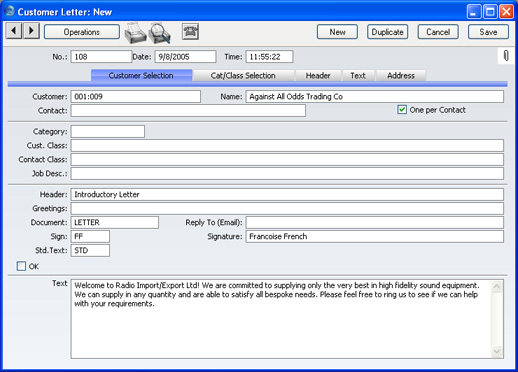Click the No. field
This screenshot has width=518, height=372.
101,57
